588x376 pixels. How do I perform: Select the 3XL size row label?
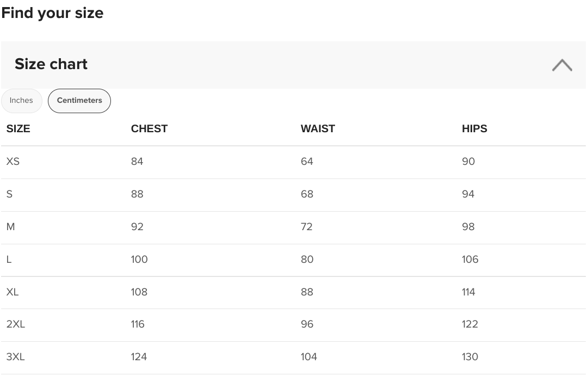click(15, 357)
